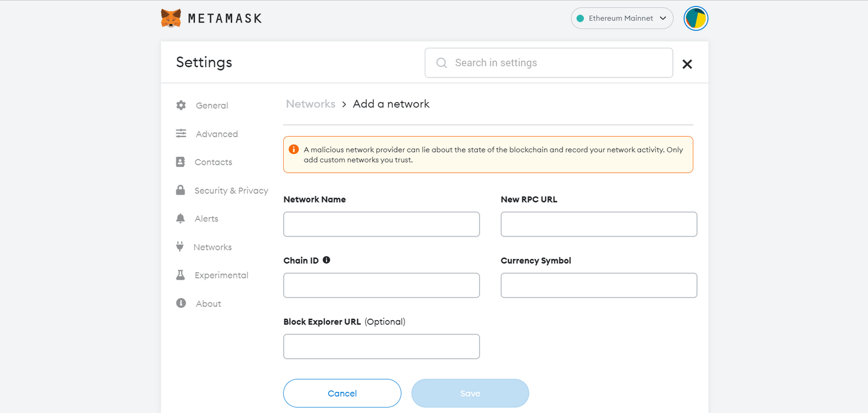Open the General settings tab
Viewport: 868px width, 413px height.
pyautogui.click(x=212, y=105)
